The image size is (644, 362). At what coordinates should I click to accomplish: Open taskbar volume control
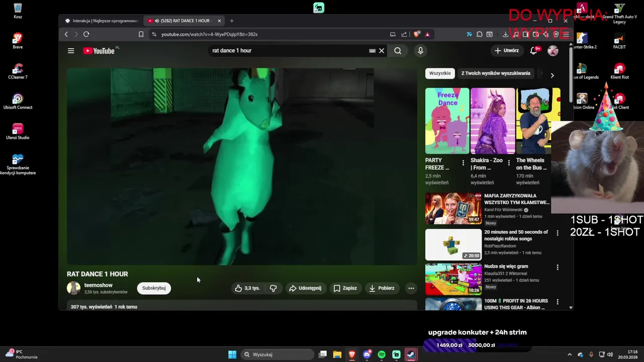pyautogui.click(x=610, y=354)
